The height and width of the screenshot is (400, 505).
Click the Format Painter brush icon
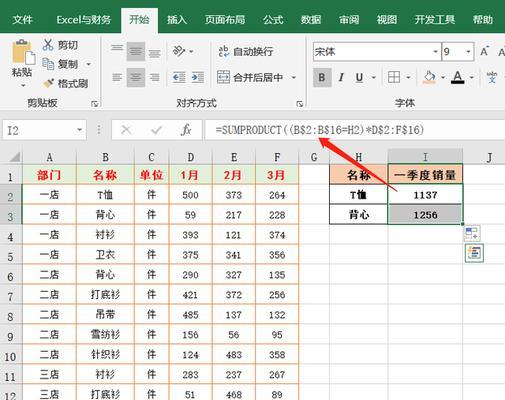click(48, 83)
